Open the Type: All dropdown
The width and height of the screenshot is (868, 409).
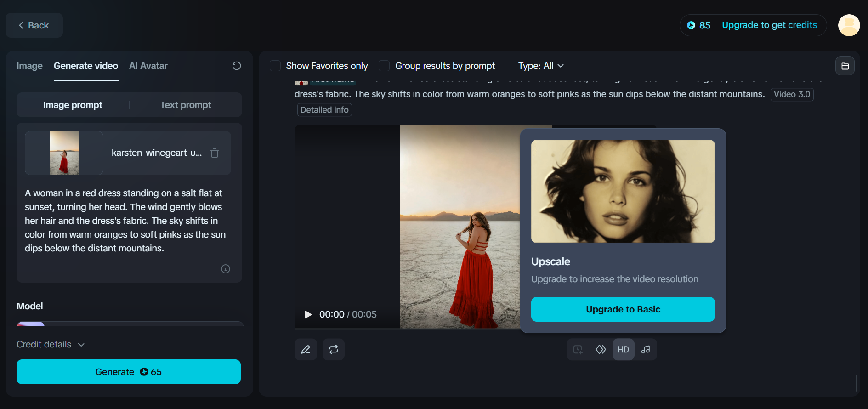point(541,66)
